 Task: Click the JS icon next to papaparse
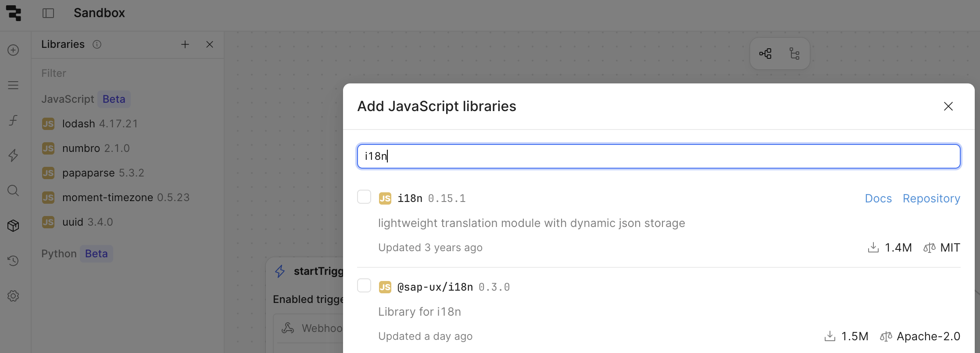tap(48, 173)
